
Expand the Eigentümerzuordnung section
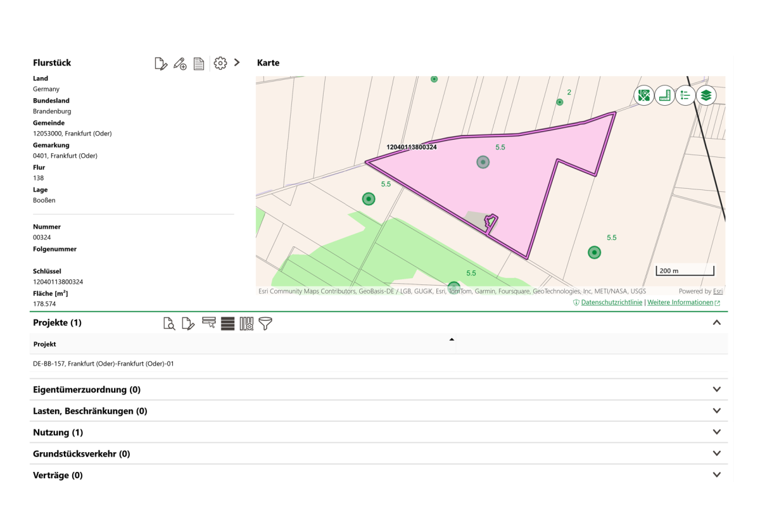click(716, 389)
